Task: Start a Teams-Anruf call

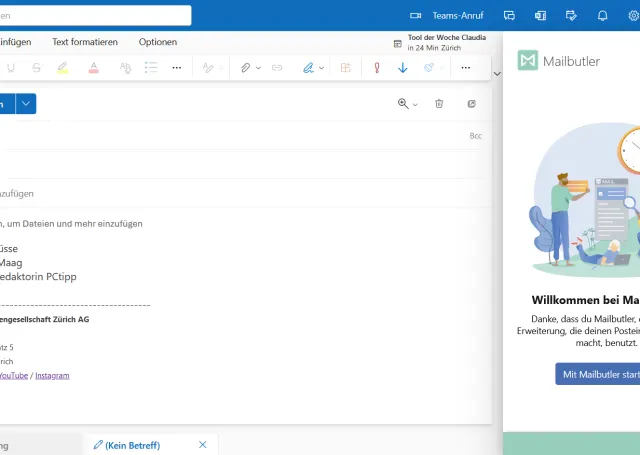Action: [449, 16]
